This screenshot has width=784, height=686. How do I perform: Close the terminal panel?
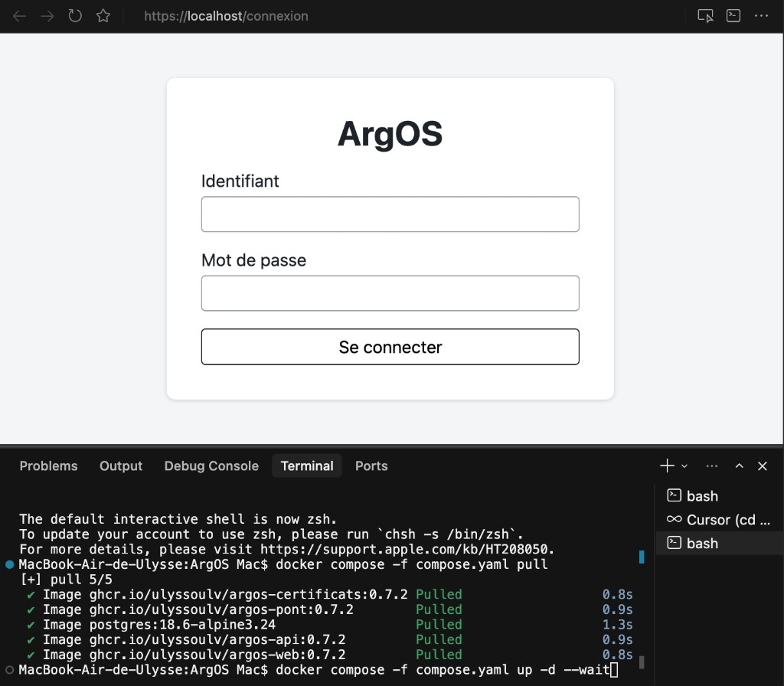(762, 466)
